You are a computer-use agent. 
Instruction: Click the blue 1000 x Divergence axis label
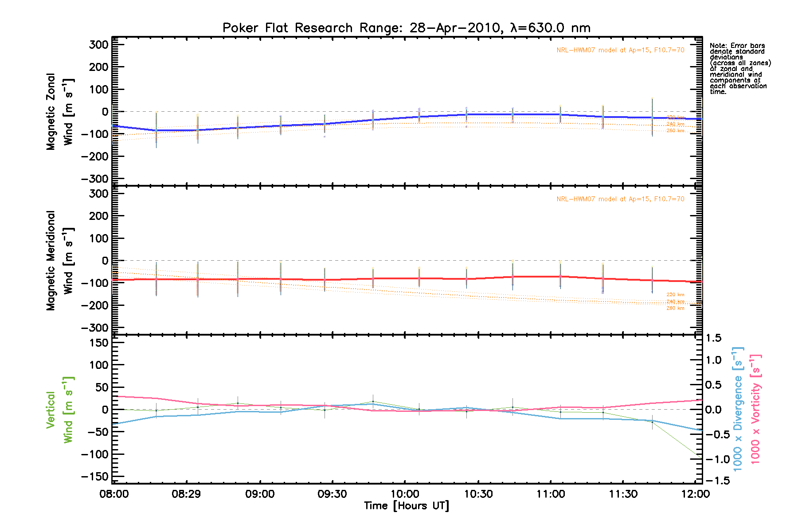point(738,409)
